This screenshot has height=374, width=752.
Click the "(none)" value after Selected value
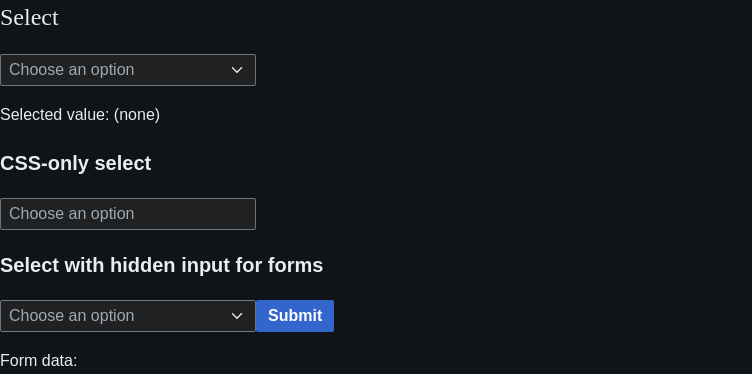click(137, 115)
